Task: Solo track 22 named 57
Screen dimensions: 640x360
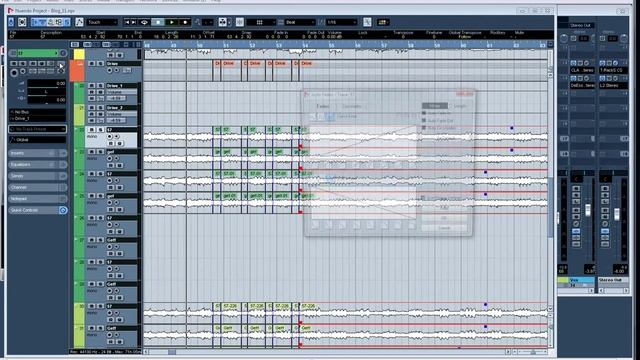Action: coord(100,130)
